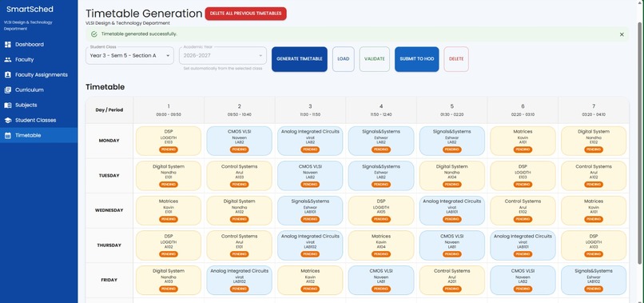Image resolution: width=644 pixels, height=303 pixels.
Task: Select Monday period 1 DSP card
Action: tap(169, 141)
